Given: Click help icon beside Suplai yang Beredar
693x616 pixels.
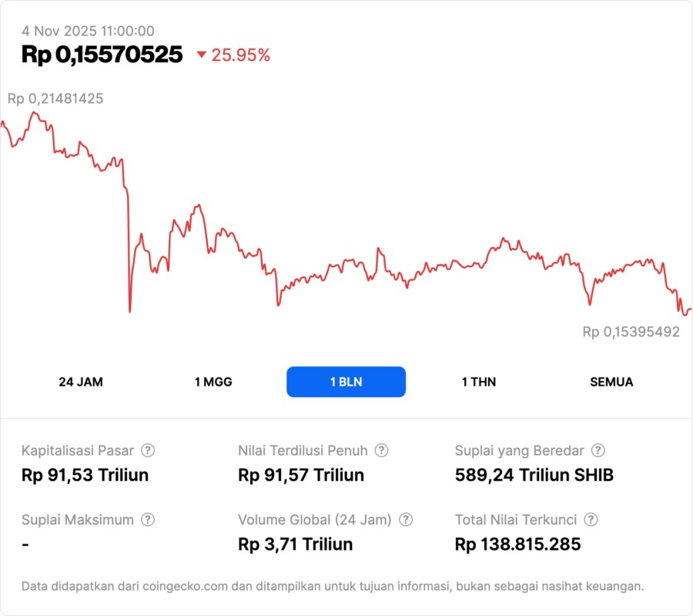Looking at the screenshot, I should [x=598, y=450].
